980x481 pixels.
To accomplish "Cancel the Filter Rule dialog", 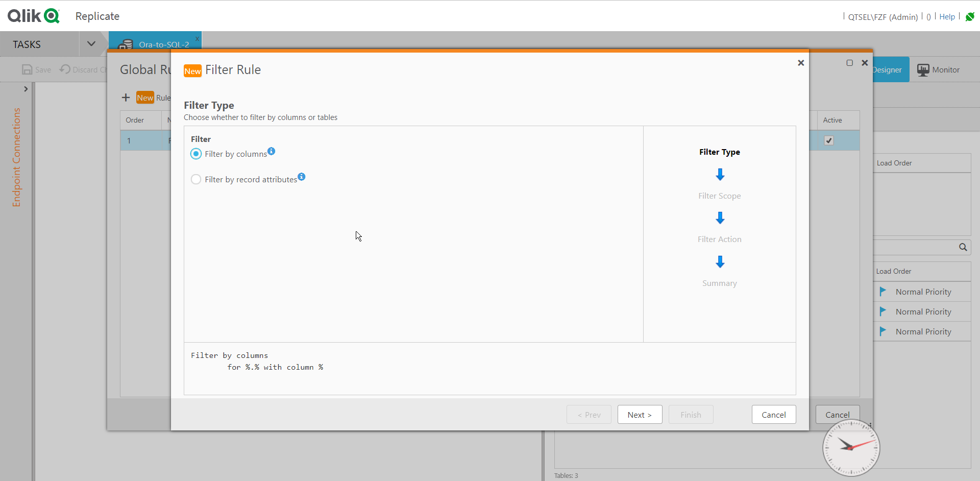I will pyautogui.click(x=773, y=415).
